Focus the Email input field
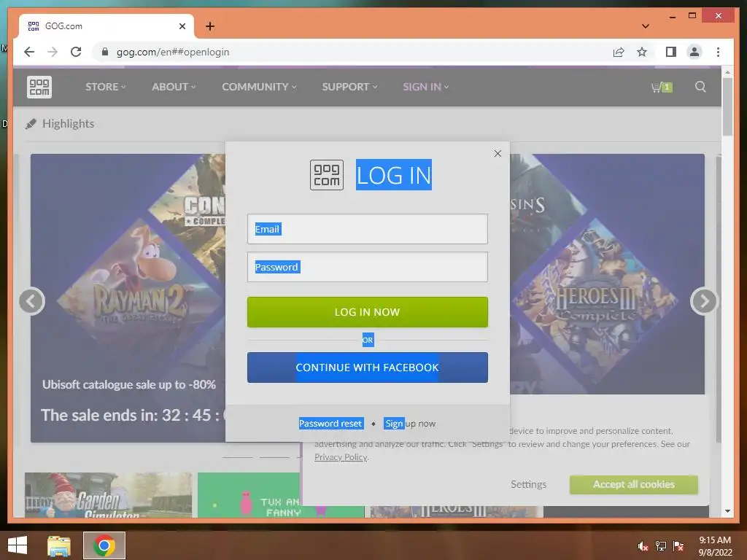Viewport: 747px width, 560px height. (x=368, y=229)
